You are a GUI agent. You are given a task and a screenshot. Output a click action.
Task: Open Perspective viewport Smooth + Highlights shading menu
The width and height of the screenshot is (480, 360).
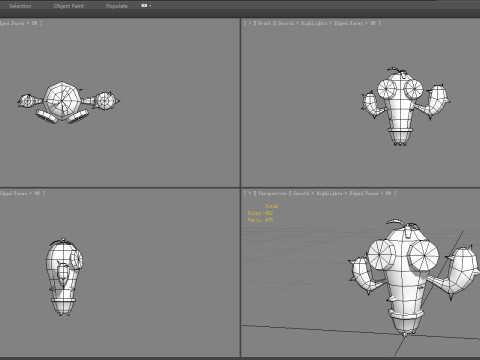[x=318, y=193]
